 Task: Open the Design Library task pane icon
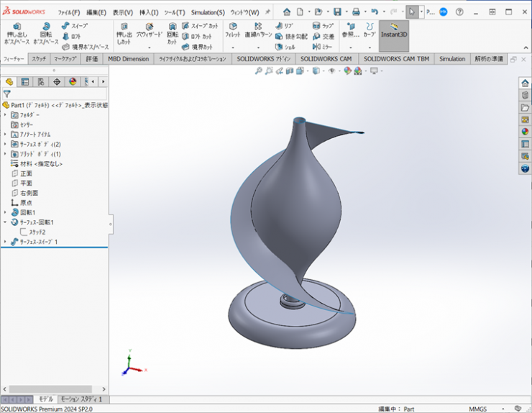[525, 95]
